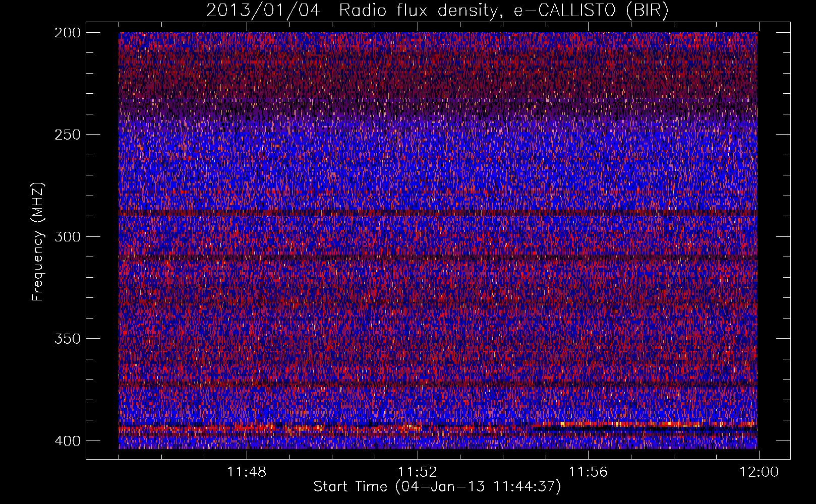This screenshot has width=816, height=504.
Task: Click the 300 frequency tick label
Action: coord(67,236)
